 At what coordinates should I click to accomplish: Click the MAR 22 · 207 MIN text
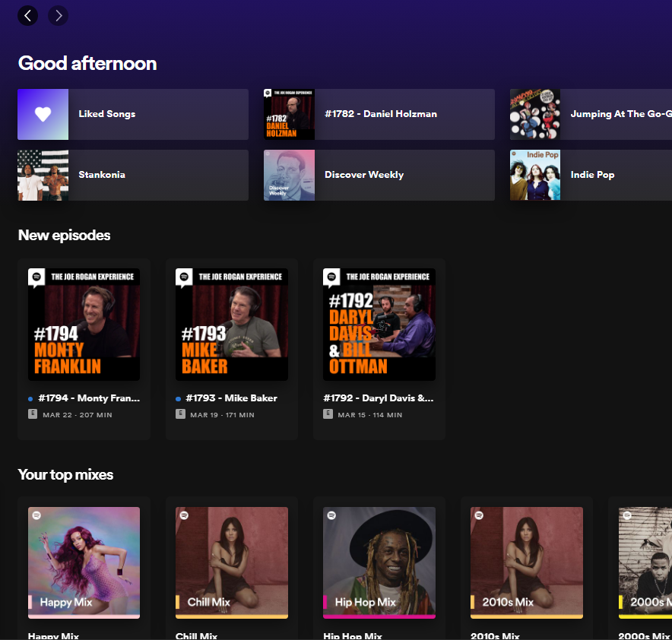pos(78,415)
